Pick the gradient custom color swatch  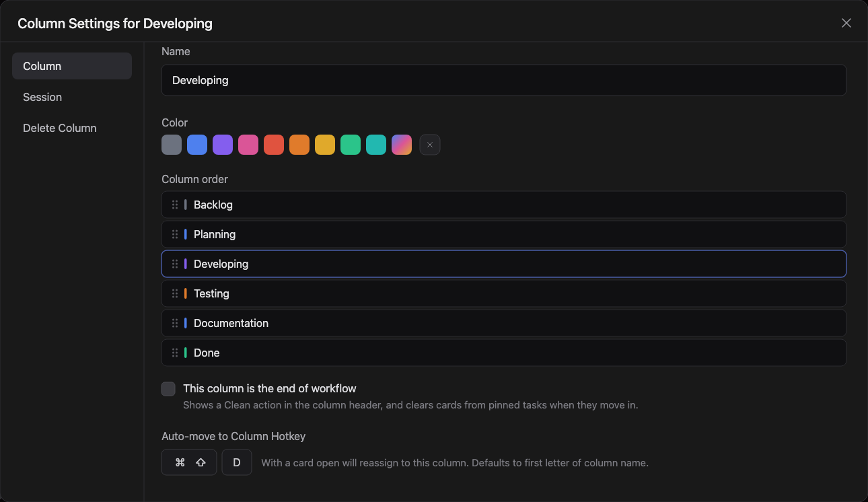tap(402, 145)
